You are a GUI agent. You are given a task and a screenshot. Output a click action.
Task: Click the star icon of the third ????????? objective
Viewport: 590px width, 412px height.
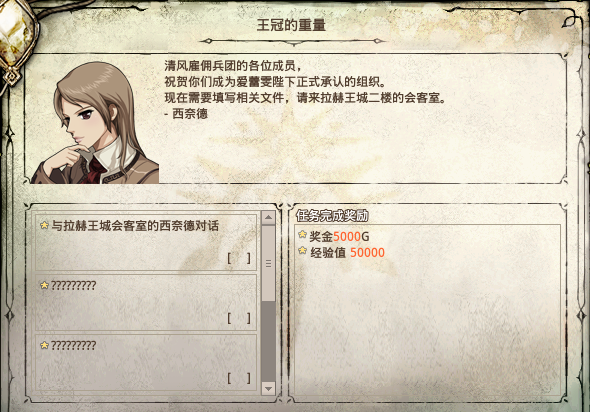pos(44,345)
